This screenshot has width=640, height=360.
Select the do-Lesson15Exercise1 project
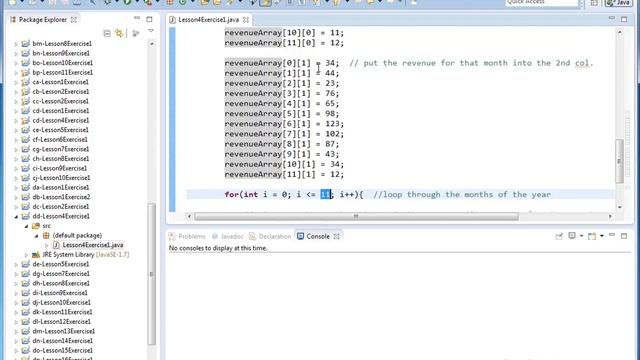click(62, 350)
